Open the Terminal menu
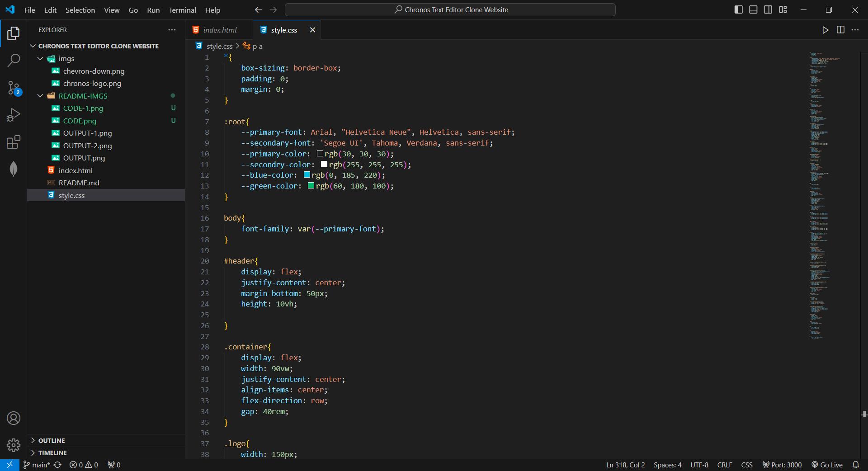 [182, 10]
